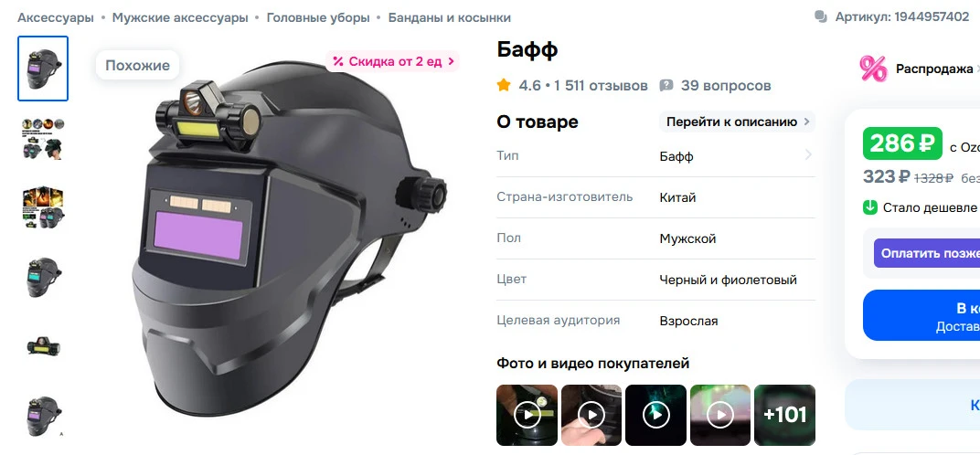The width and height of the screenshot is (980, 455).
Task: Open the +101 more customer photos tile
Action: pos(785,415)
